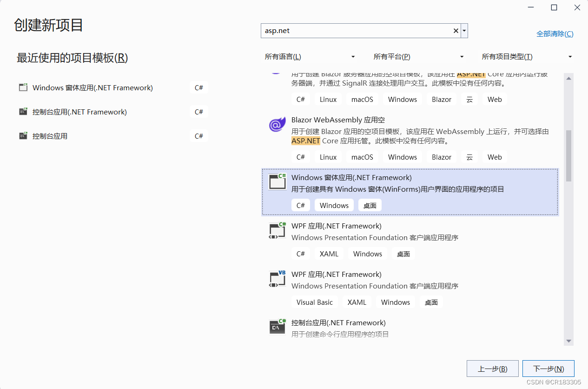Click Windows tag under C# WPF template
This screenshot has width=588, height=389.
click(368, 254)
